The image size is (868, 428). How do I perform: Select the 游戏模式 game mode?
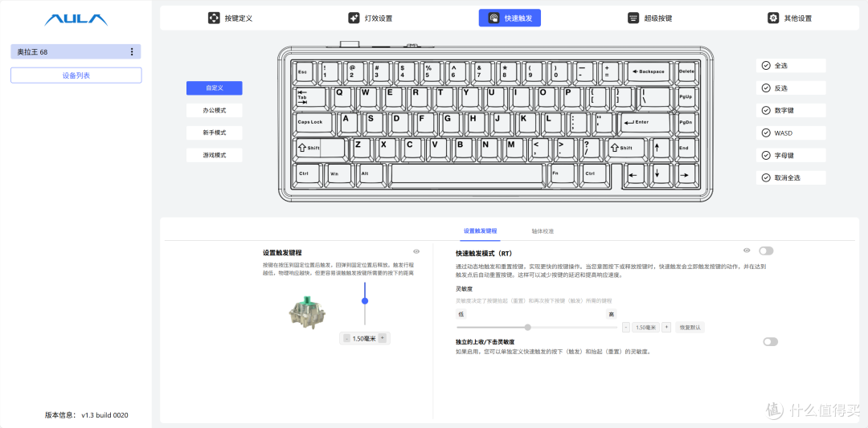[215, 156]
